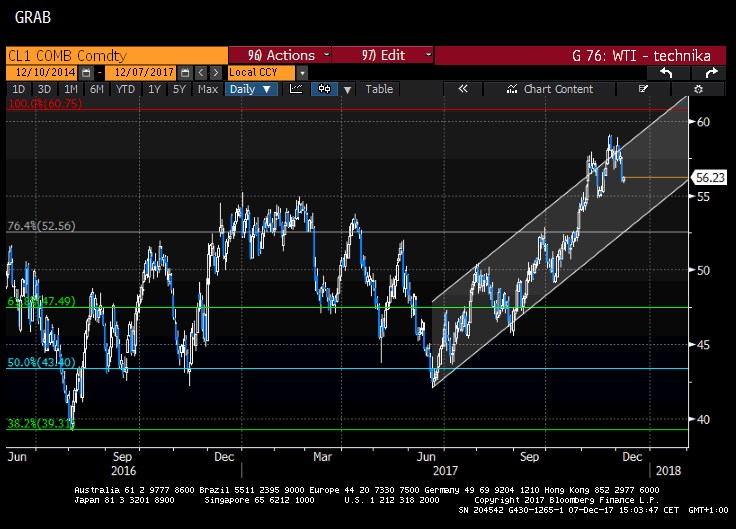Edit end date 12/07/2017 field
The width and height of the screenshot is (736, 529).
141,73
